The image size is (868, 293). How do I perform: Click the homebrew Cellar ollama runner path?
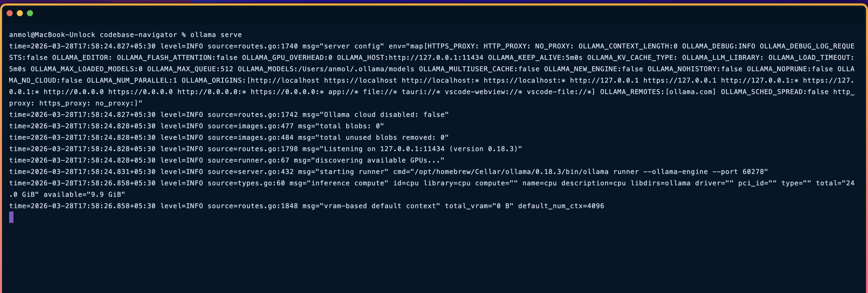pyautogui.click(x=511, y=172)
